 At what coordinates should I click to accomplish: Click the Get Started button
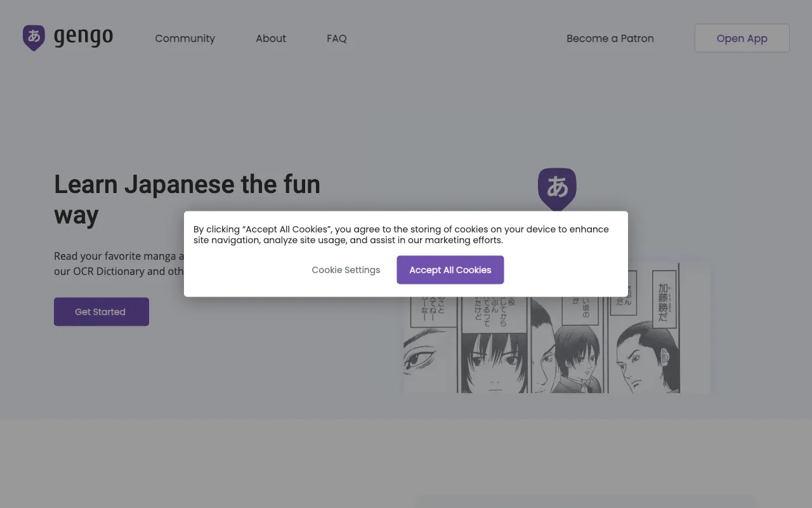click(x=101, y=312)
